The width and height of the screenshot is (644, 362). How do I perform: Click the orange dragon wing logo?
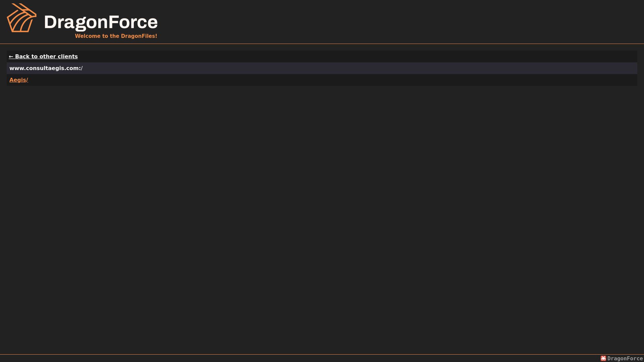click(x=22, y=18)
